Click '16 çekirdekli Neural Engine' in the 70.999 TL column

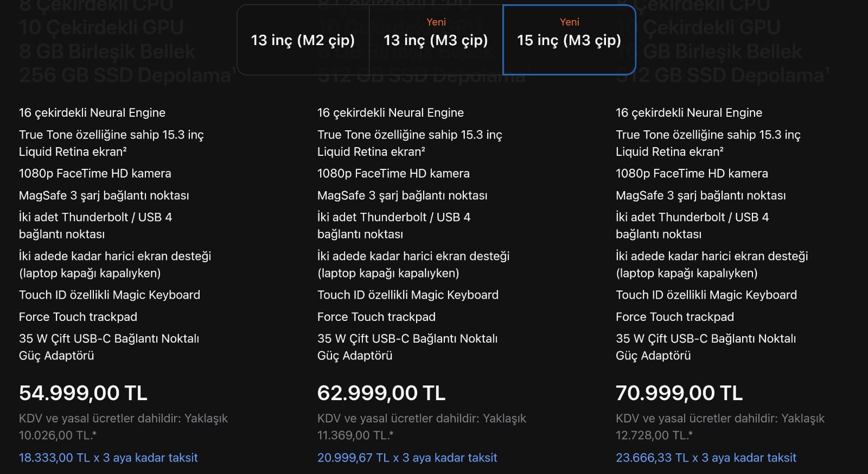coord(689,112)
